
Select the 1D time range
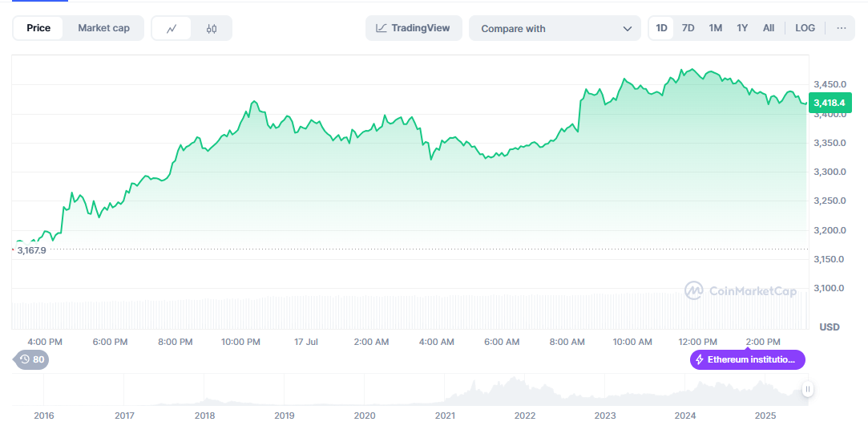(661, 28)
